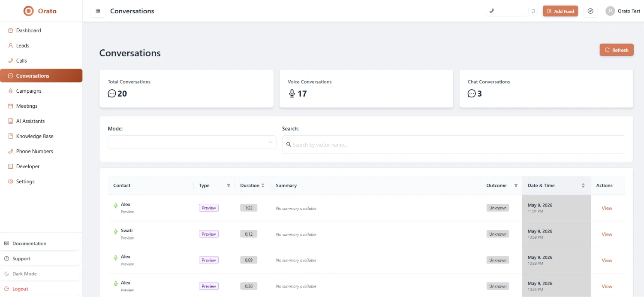Click the Refresh button

pos(616,50)
